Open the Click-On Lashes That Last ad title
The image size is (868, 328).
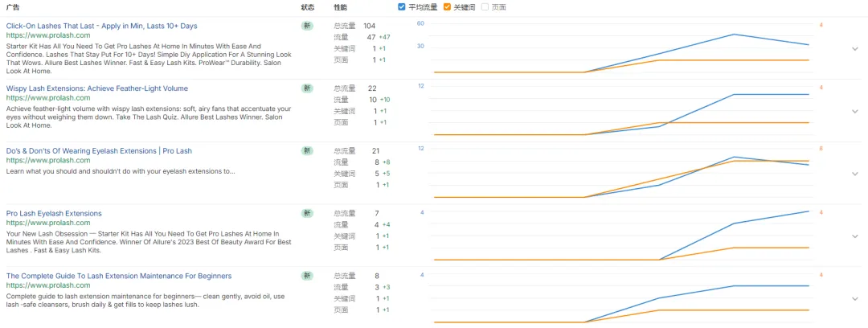101,26
